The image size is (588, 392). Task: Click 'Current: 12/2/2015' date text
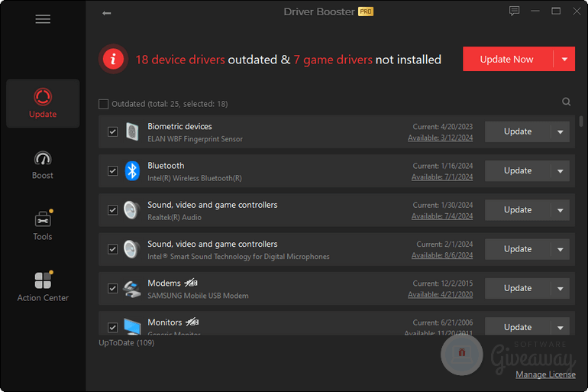pyautogui.click(x=442, y=283)
